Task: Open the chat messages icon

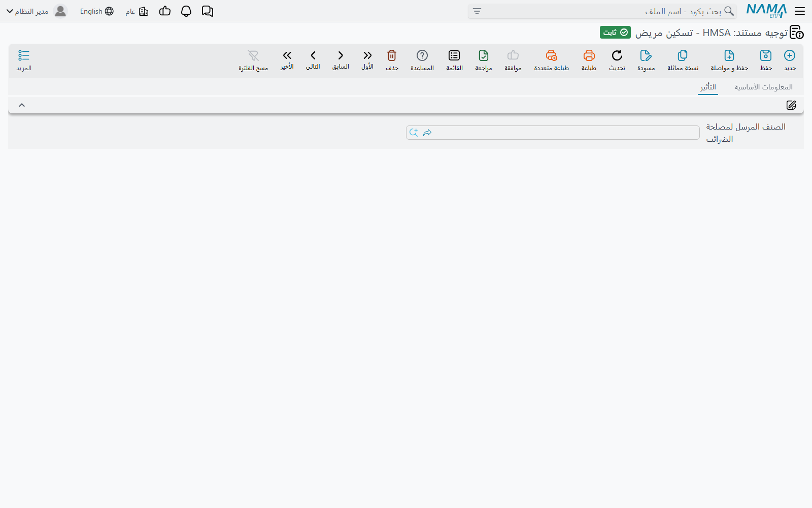Action: [x=208, y=11]
